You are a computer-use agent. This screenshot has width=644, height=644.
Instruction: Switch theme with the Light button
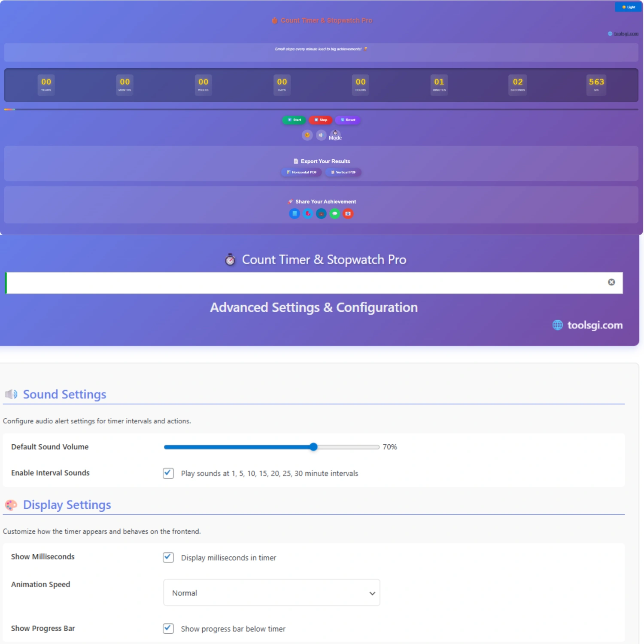coord(629,7)
